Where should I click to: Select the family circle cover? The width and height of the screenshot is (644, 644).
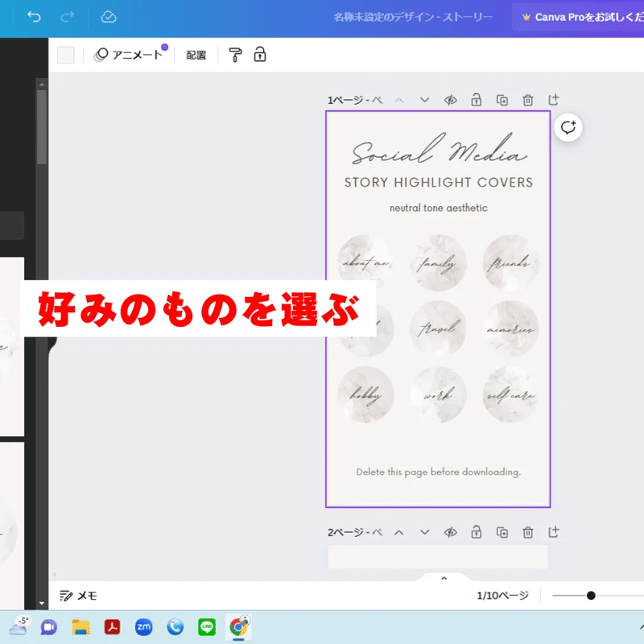[x=438, y=262]
